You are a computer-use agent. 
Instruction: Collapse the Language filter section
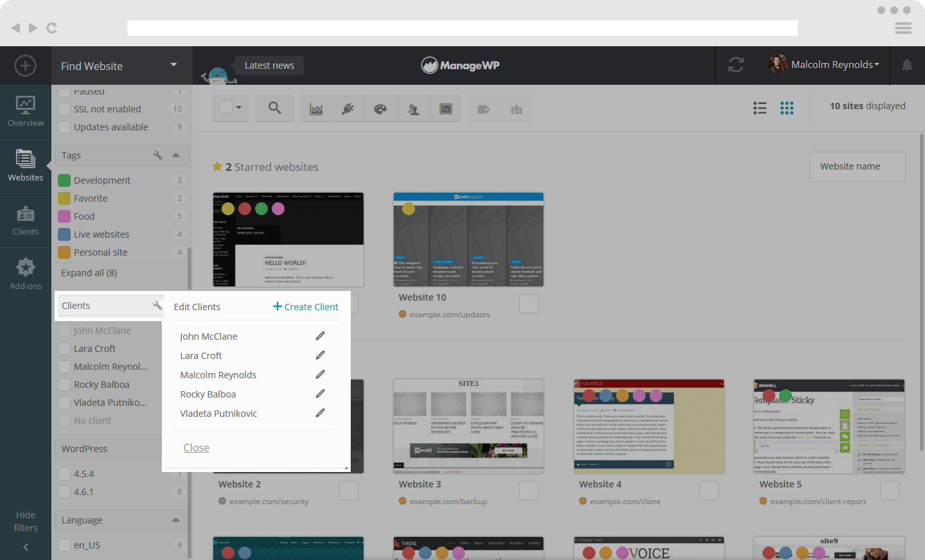tap(176, 520)
